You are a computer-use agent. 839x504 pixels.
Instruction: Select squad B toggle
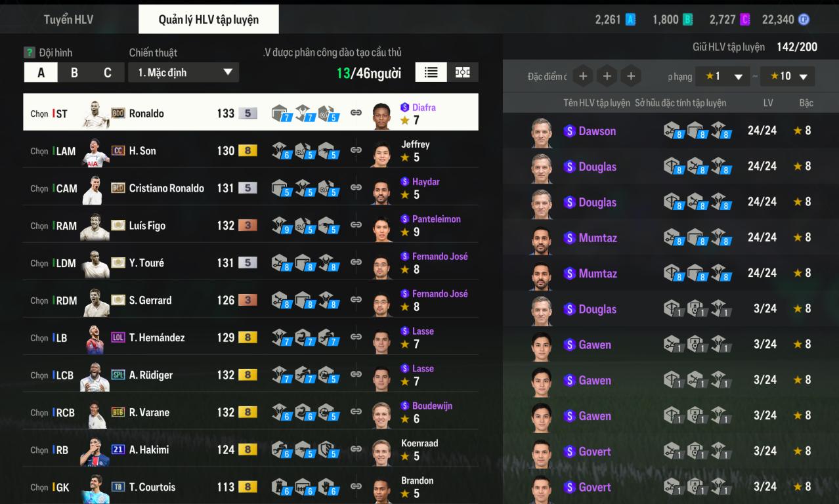pos(74,73)
